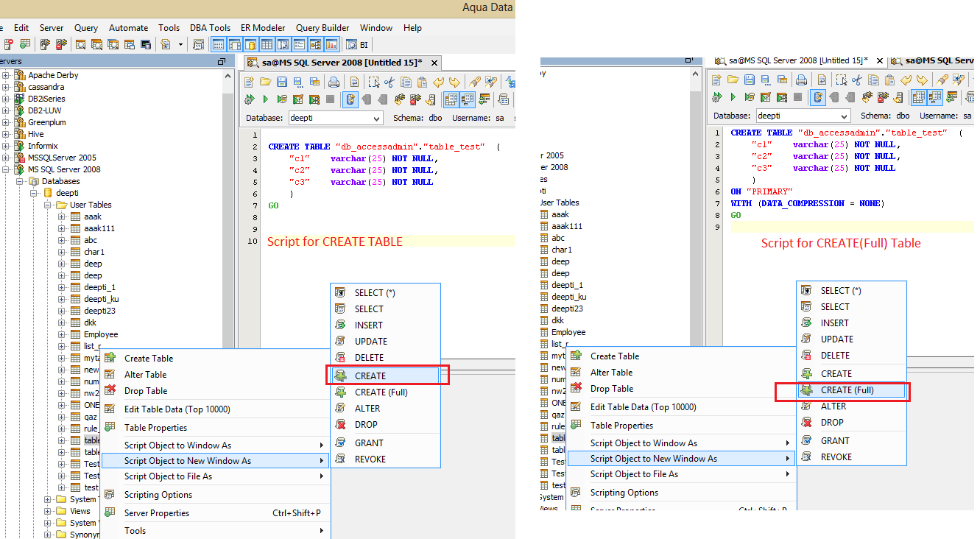Open the Database dropdown in the right screenshot
The width and height of the screenshot is (980, 539).
coord(844,116)
